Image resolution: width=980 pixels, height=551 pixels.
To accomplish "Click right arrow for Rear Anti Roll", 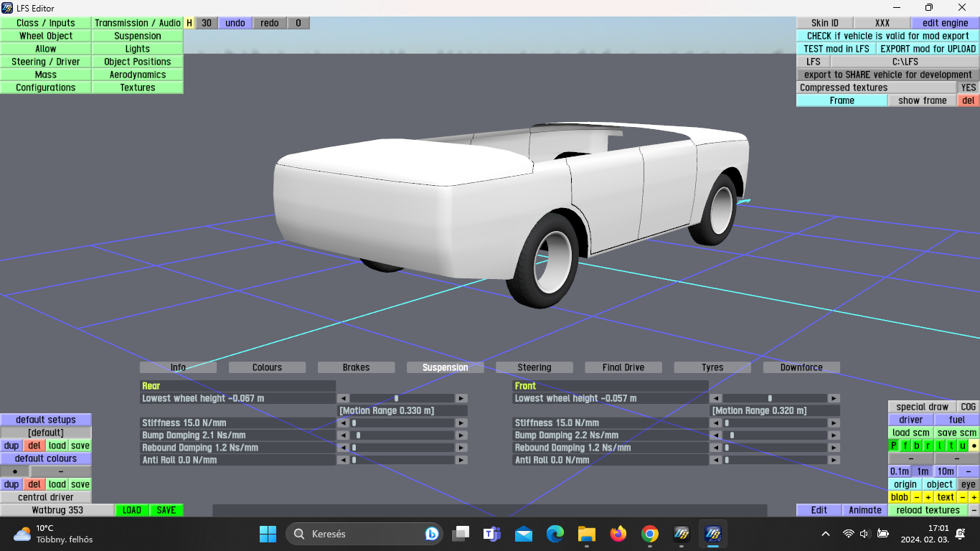I will (461, 460).
